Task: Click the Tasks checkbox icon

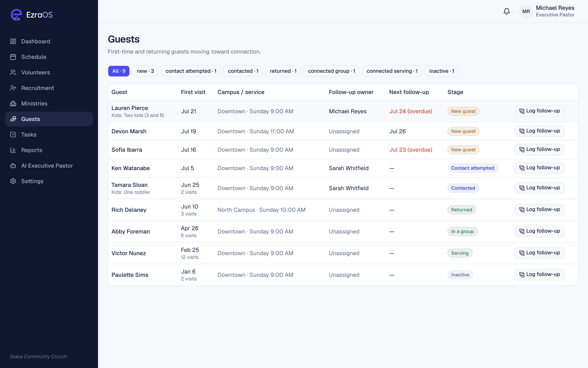Action: point(13,135)
